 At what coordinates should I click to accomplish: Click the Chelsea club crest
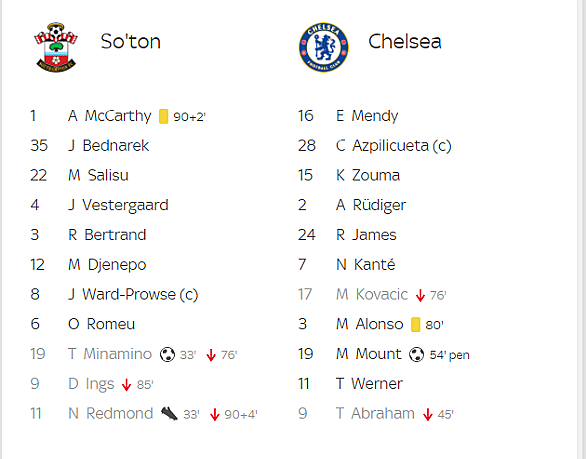point(324,47)
